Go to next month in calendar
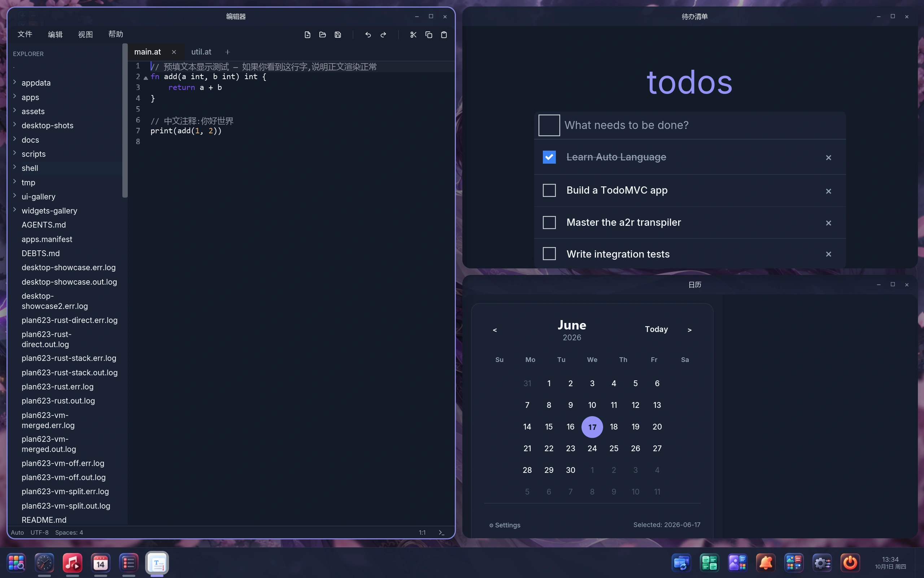 [x=689, y=330]
